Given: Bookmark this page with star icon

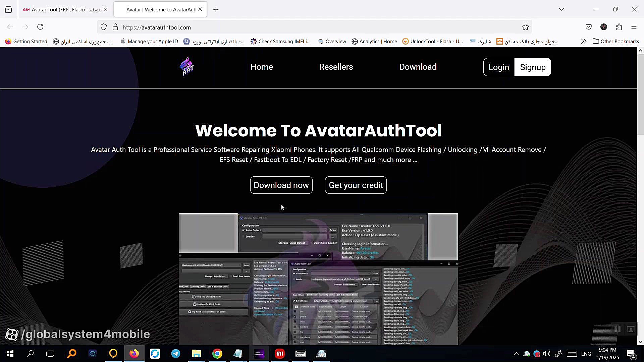Looking at the screenshot, I should tap(525, 27).
